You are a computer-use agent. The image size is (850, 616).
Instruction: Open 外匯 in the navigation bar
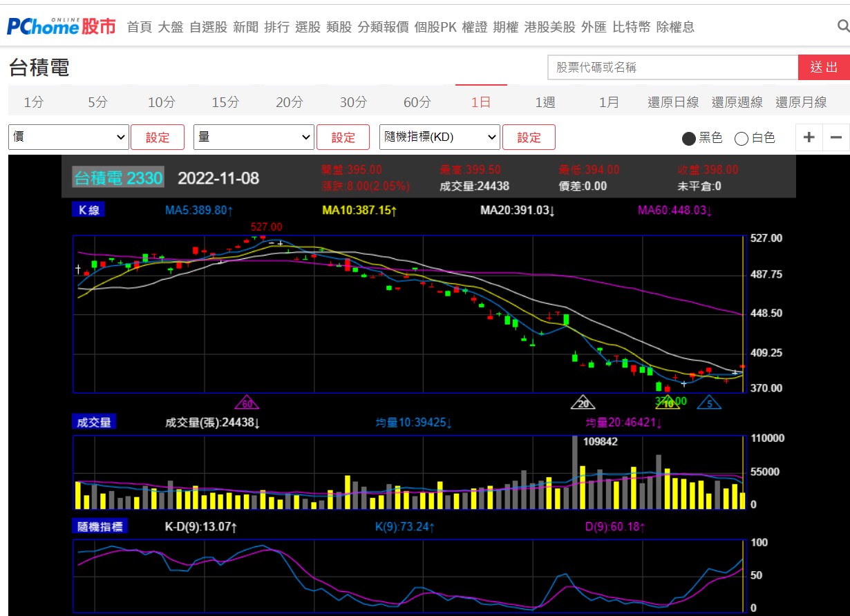594,27
